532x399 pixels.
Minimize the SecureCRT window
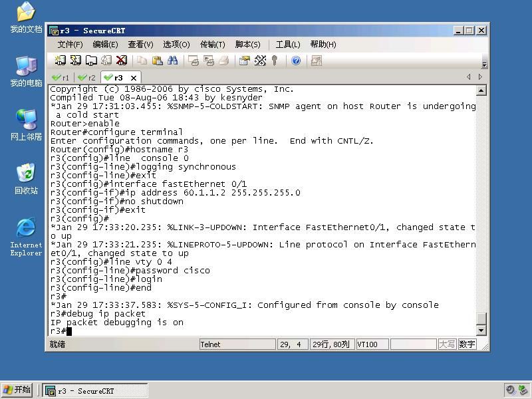point(458,31)
